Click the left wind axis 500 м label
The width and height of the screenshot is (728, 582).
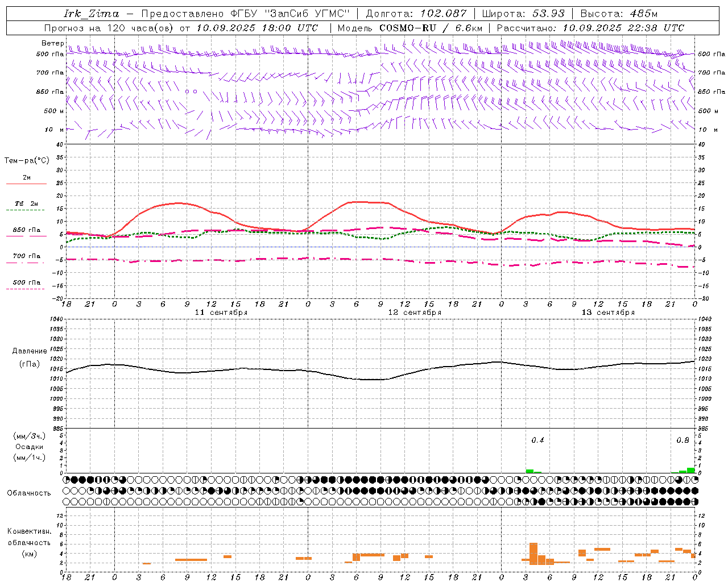(54, 111)
